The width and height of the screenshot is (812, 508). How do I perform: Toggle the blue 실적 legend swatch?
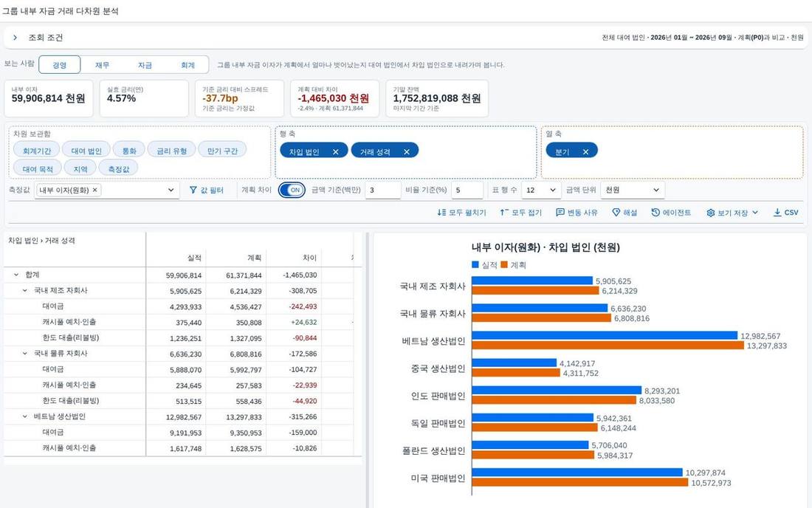(475, 264)
